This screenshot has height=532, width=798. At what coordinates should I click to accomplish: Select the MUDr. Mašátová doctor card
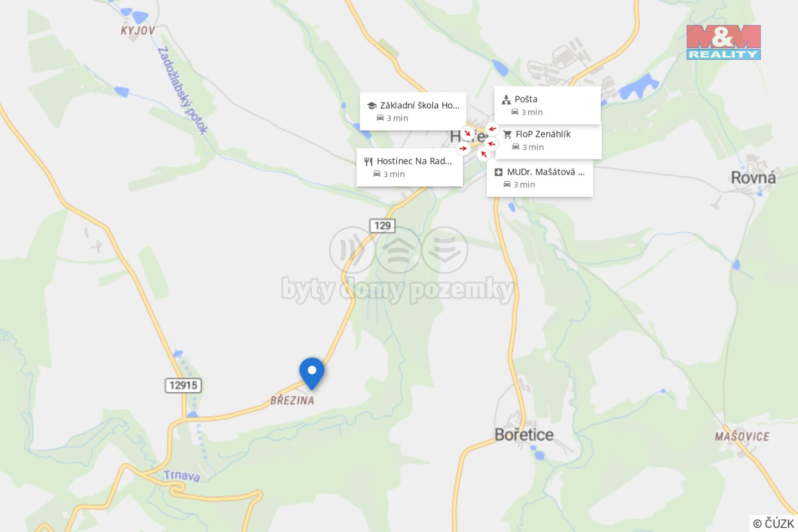click(x=540, y=178)
